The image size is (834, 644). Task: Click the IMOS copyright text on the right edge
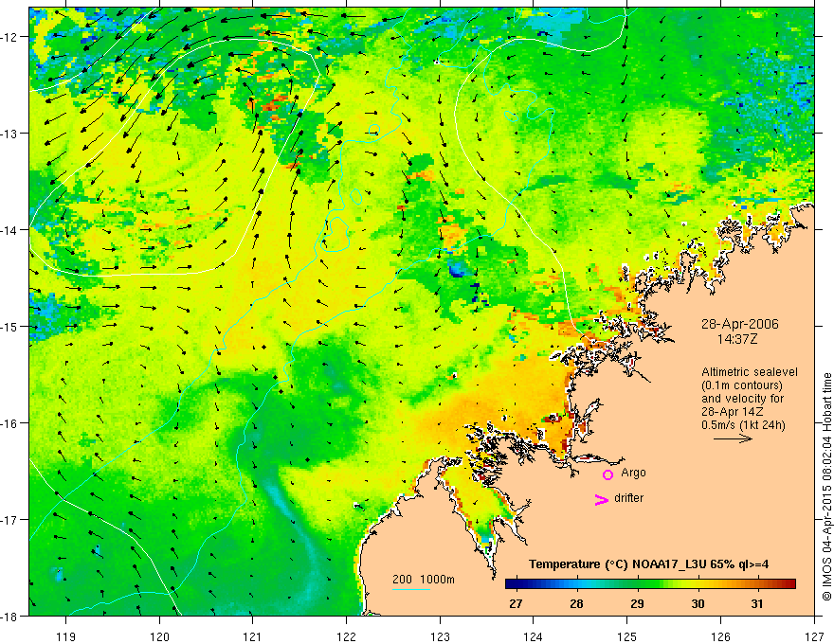(x=826, y=489)
